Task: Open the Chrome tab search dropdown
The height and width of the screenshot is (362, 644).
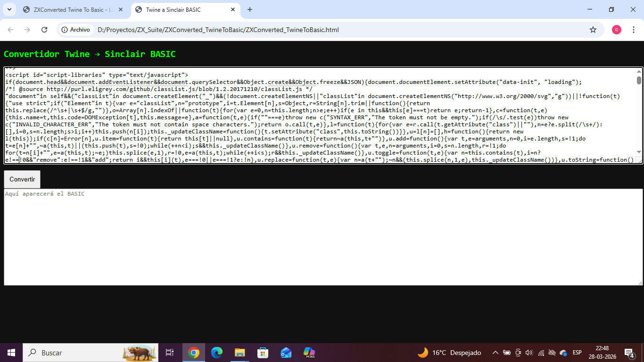Action: (x=9, y=9)
